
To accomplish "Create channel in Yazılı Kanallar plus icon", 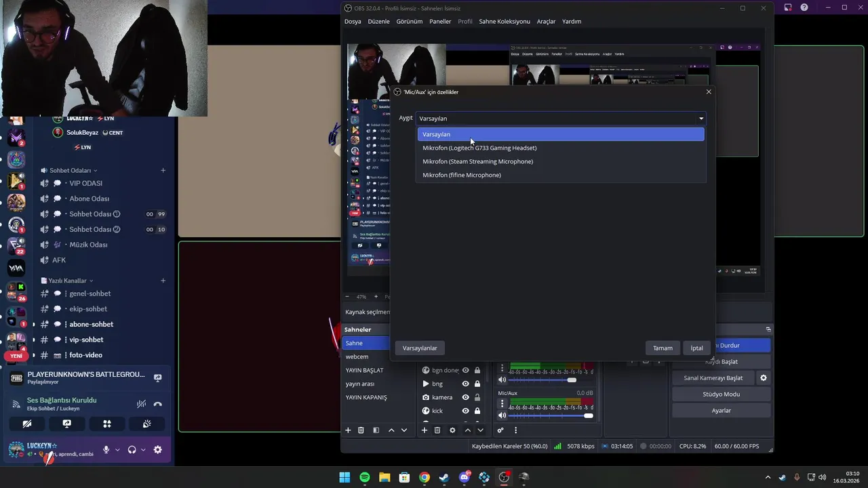I will pyautogui.click(x=163, y=281).
